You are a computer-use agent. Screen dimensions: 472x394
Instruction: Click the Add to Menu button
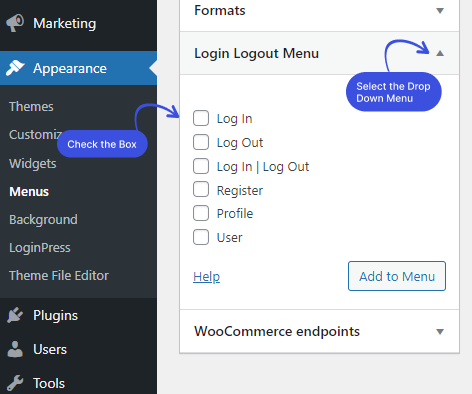tap(397, 276)
